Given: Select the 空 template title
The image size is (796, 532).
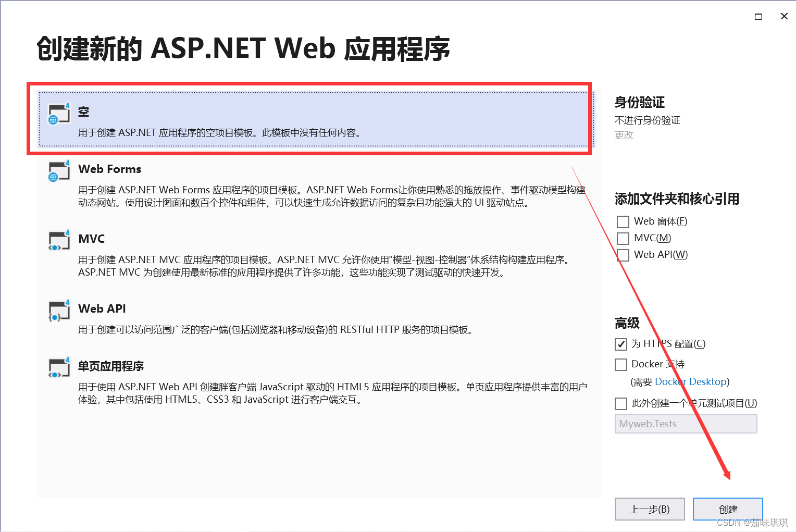Looking at the screenshot, I should point(83,112).
